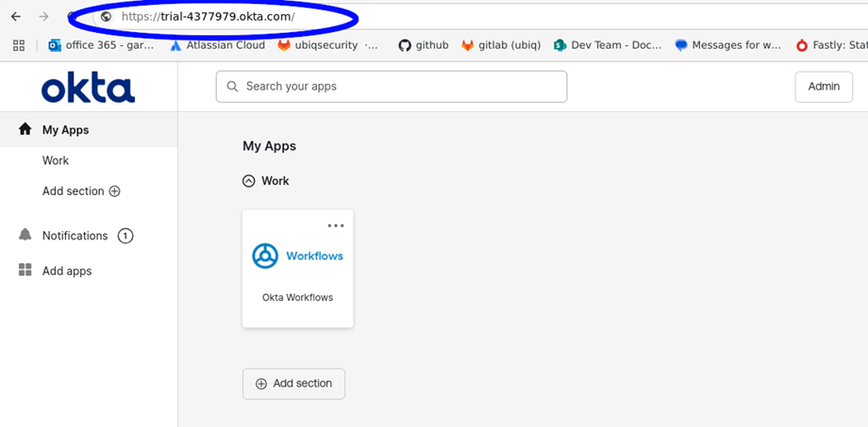This screenshot has width=868, height=427.
Task: Click the Notifications bell icon
Action: tap(25, 235)
